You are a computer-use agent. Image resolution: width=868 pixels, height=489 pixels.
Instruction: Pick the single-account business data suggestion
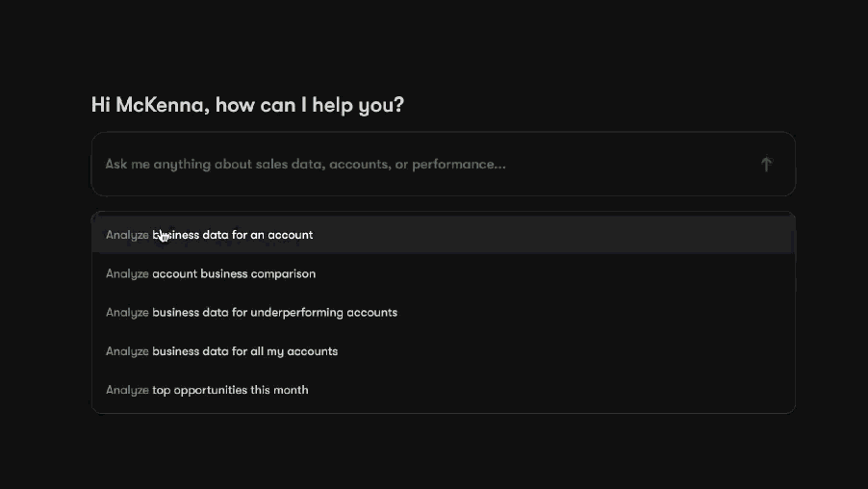pos(210,235)
